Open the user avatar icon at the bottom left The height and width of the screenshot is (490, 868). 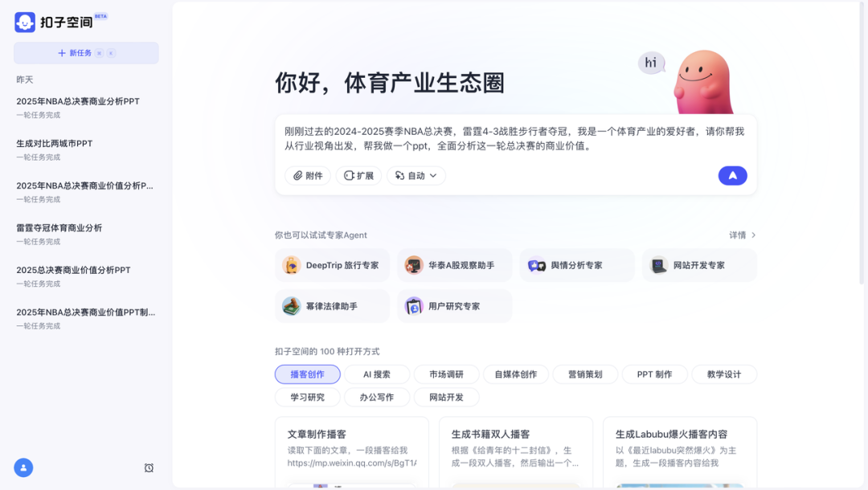coord(23,468)
